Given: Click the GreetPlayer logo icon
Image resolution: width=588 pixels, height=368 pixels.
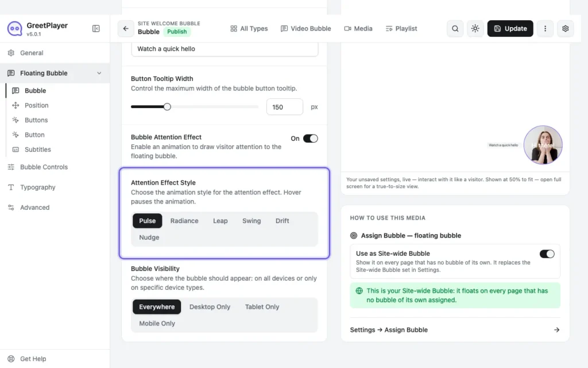Looking at the screenshot, I should click(15, 29).
